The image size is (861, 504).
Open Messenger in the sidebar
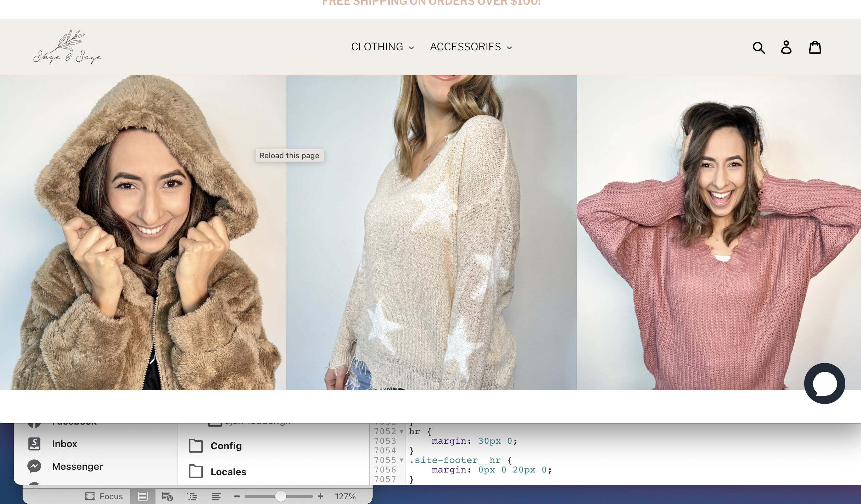pos(77,466)
